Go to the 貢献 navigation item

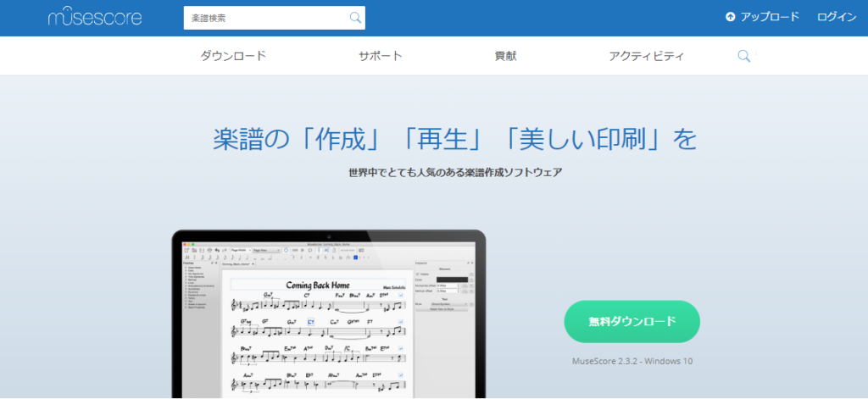505,56
